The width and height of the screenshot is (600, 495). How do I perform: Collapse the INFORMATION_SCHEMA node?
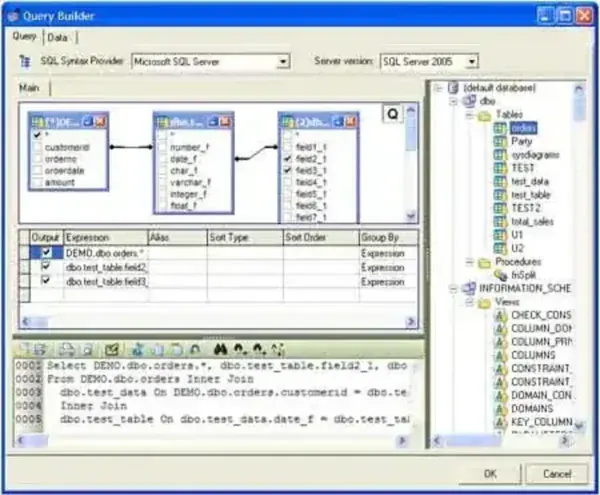coord(453,288)
